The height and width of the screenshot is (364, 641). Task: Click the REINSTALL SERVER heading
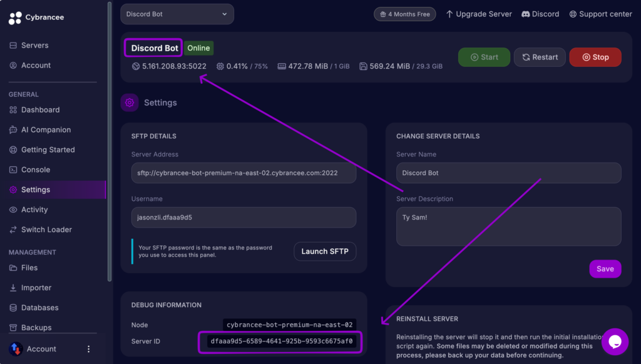427,319
